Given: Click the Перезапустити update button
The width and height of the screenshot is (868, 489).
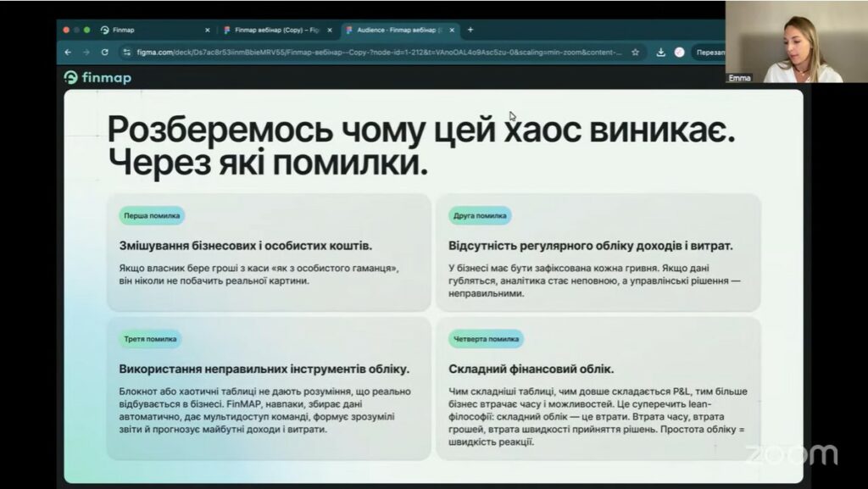Looking at the screenshot, I should tap(708, 52).
